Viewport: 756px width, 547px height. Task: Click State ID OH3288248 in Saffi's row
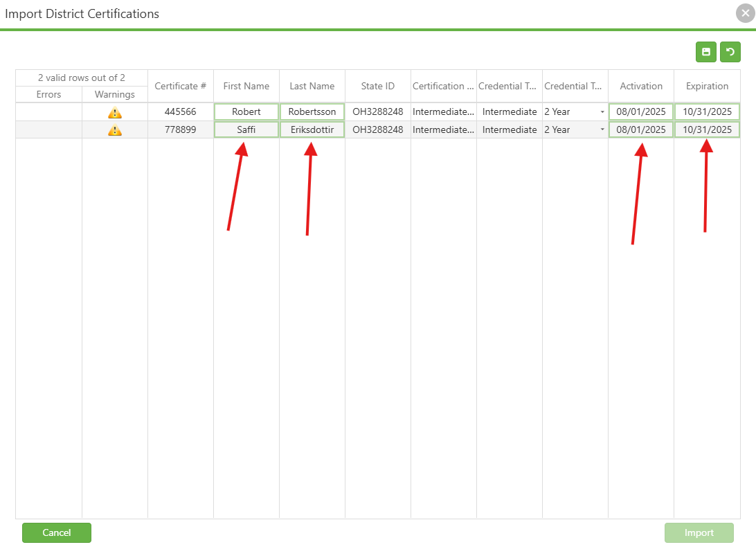378,129
